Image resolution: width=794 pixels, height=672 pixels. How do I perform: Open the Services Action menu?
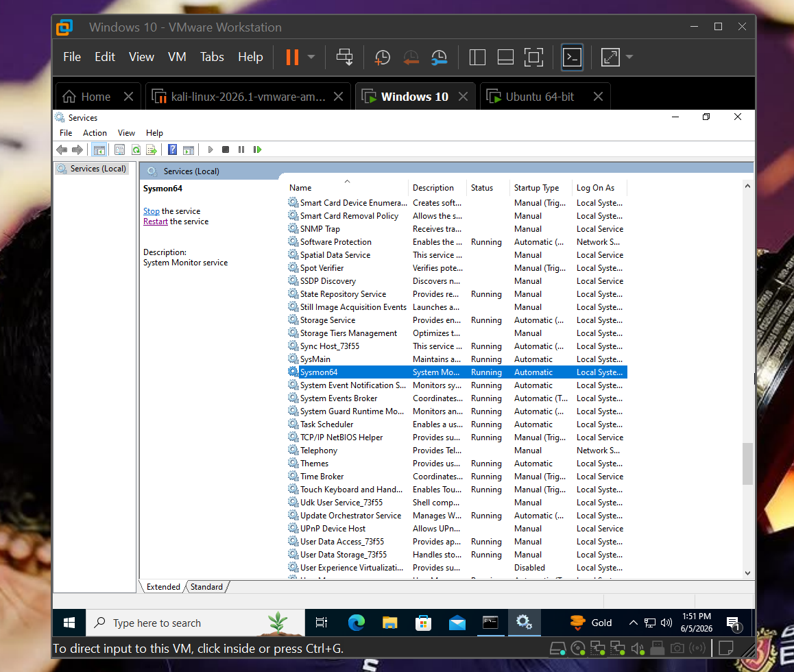[95, 132]
